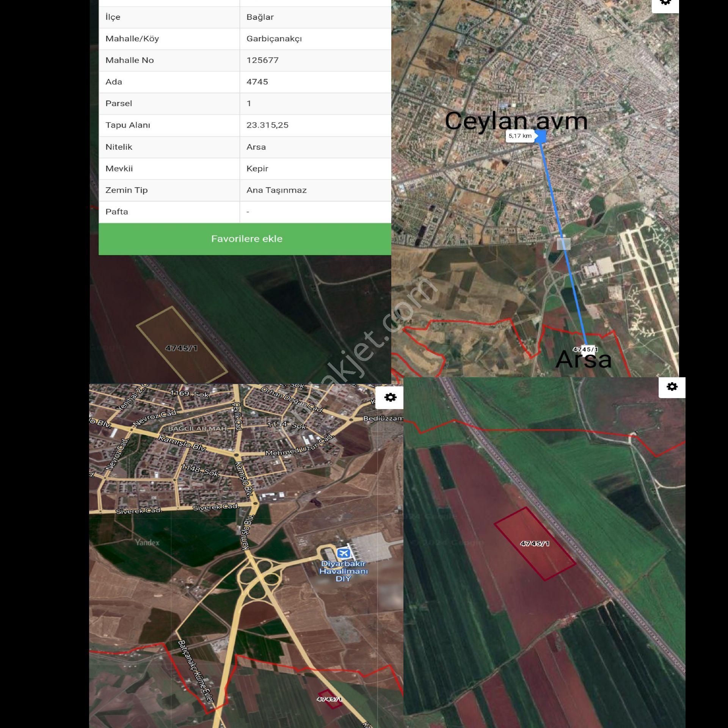Click the Ada value 4745
The width and height of the screenshot is (728, 728).
[x=257, y=82]
